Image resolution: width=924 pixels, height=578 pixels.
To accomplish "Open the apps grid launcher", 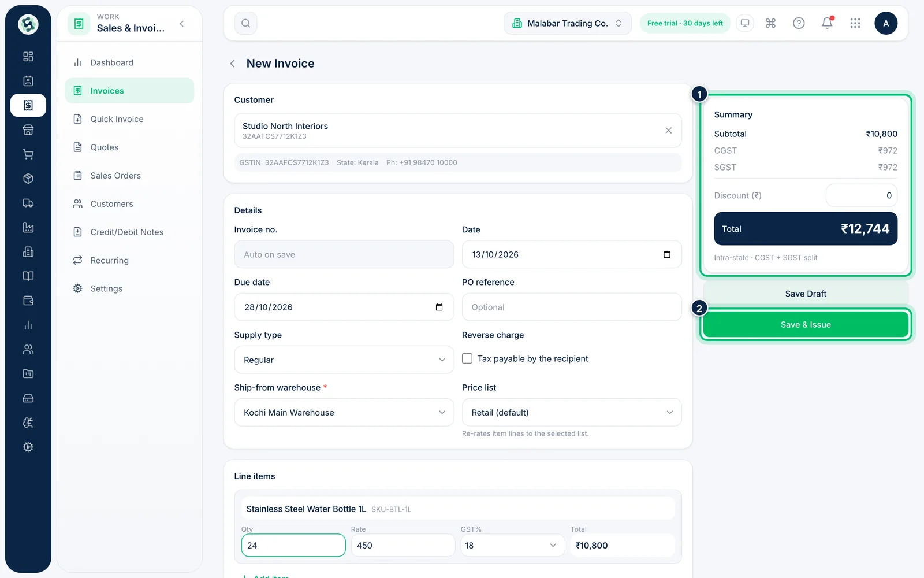I will coord(855,23).
